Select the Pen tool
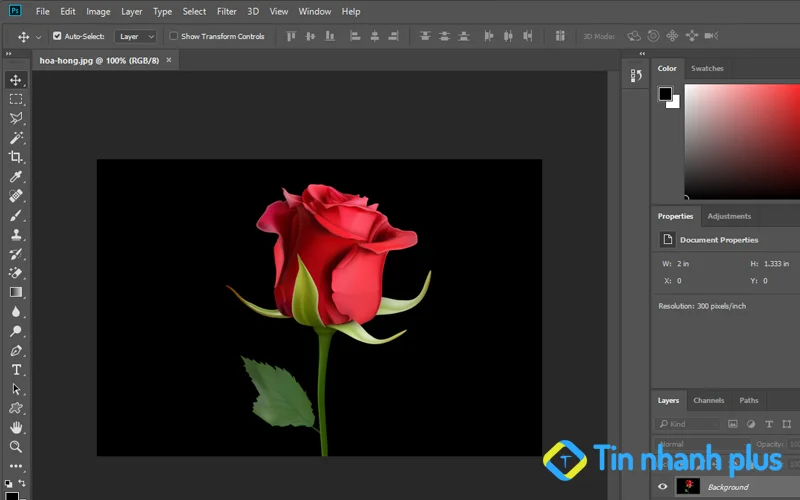 coord(16,351)
